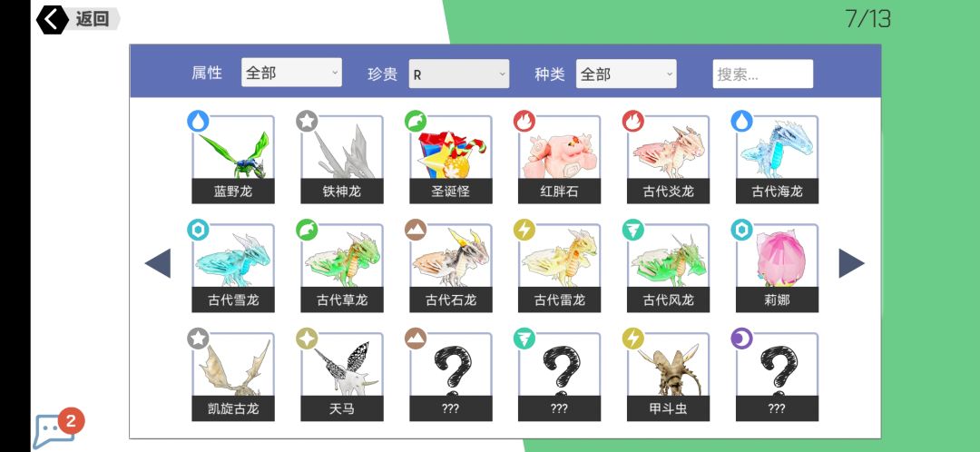Open the 种类 type dropdown
The height and width of the screenshot is (452, 980).
[x=626, y=74]
